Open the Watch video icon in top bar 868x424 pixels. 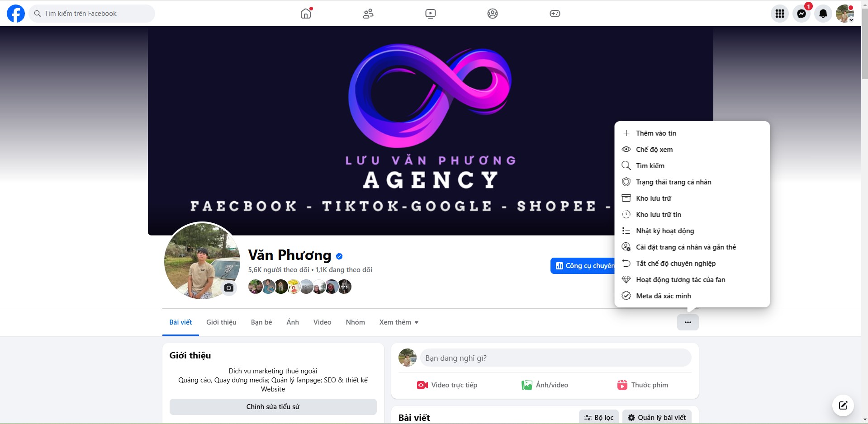pyautogui.click(x=431, y=14)
